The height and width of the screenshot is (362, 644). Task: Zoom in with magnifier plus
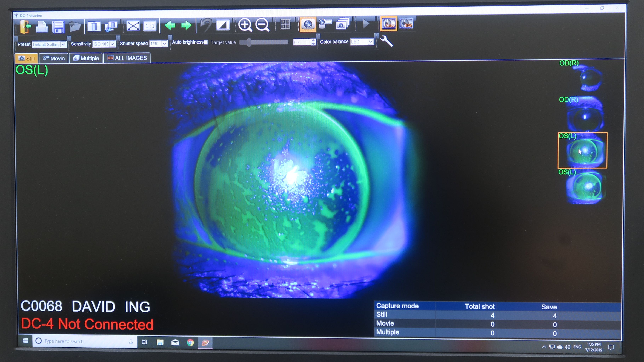point(245,25)
